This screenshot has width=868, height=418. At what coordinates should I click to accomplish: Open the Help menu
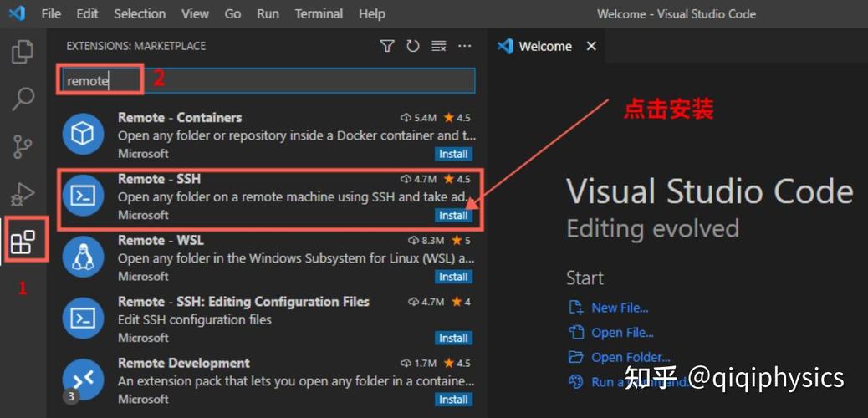click(371, 14)
